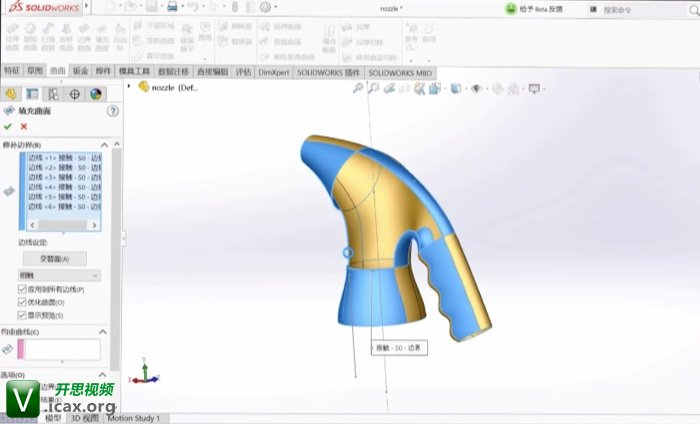Click the Undo arrow icon
Image resolution: width=700 pixels, height=424 pixels.
[192, 7]
